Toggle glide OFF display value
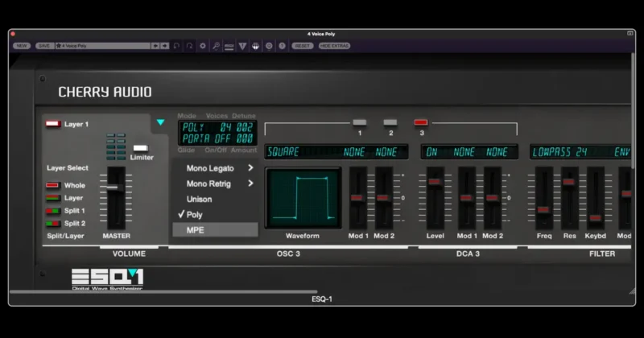This screenshot has height=338, width=644. coord(225,138)
